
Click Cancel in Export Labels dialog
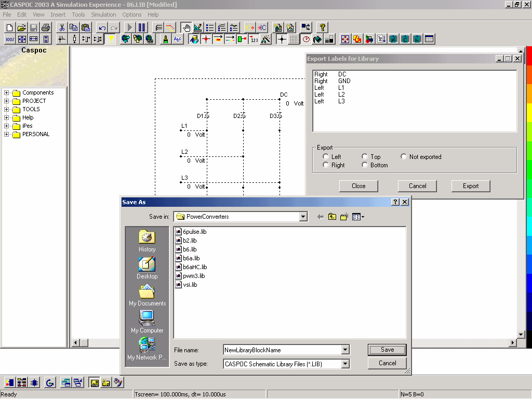[x=417, y=186]
